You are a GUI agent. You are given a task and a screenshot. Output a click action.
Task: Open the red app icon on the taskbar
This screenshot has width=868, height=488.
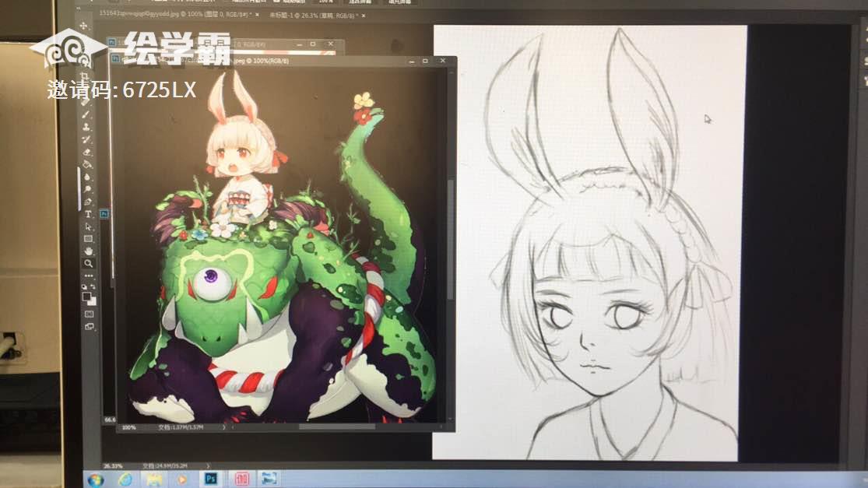click(x=241, y=479)
